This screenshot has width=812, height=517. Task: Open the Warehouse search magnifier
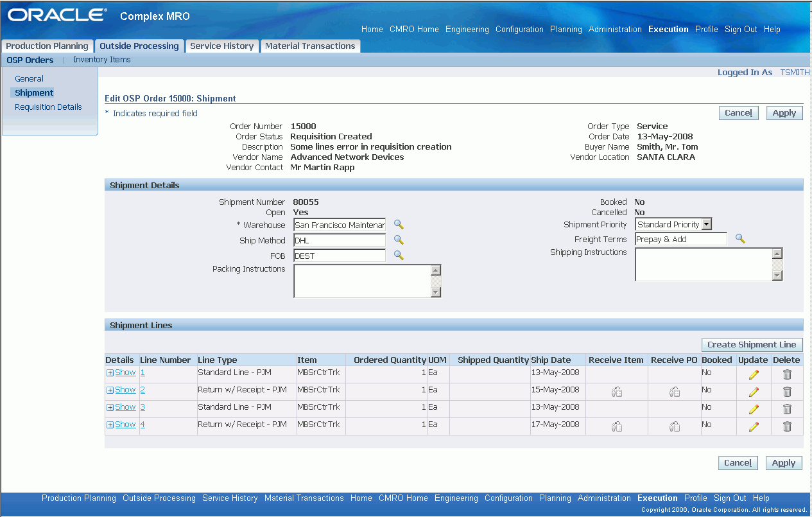pyautogui.click(x=399, y=224)
